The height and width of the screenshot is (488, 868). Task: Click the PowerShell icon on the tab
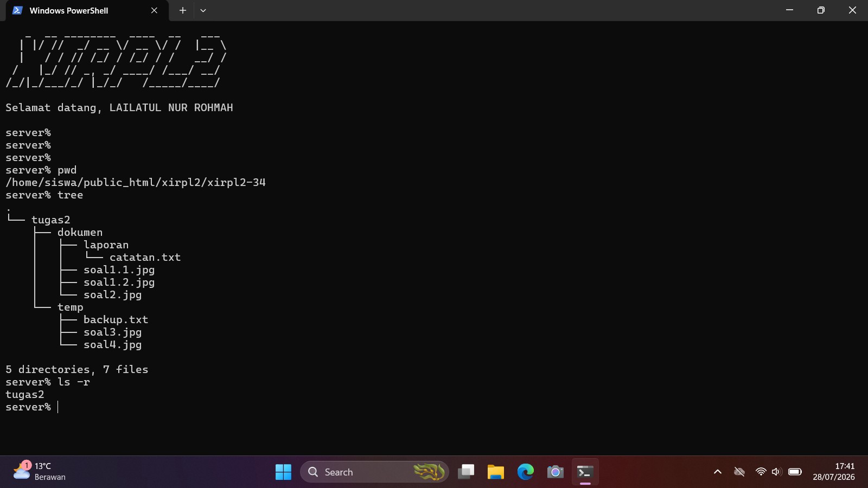click(x=17, y=10)
